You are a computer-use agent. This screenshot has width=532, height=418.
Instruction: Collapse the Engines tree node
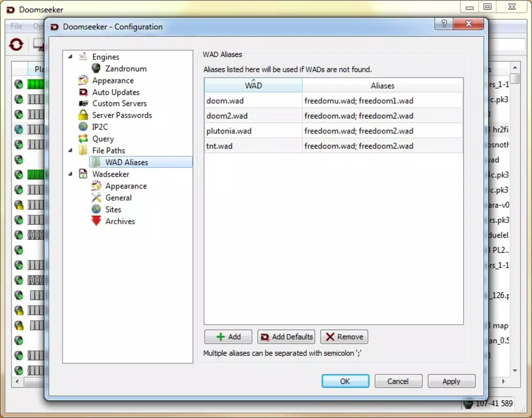(x=70, y=56)
